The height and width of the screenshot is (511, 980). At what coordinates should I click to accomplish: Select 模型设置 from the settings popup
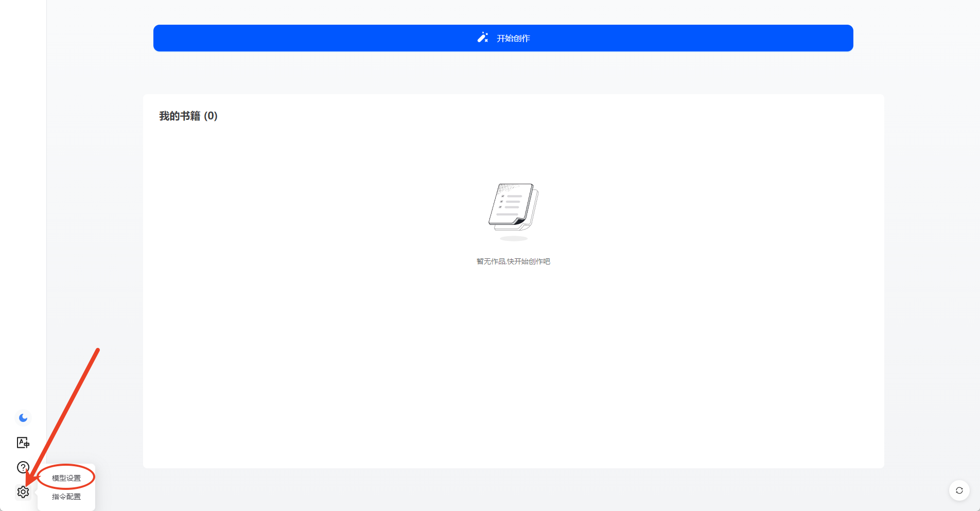pos(66,478)
